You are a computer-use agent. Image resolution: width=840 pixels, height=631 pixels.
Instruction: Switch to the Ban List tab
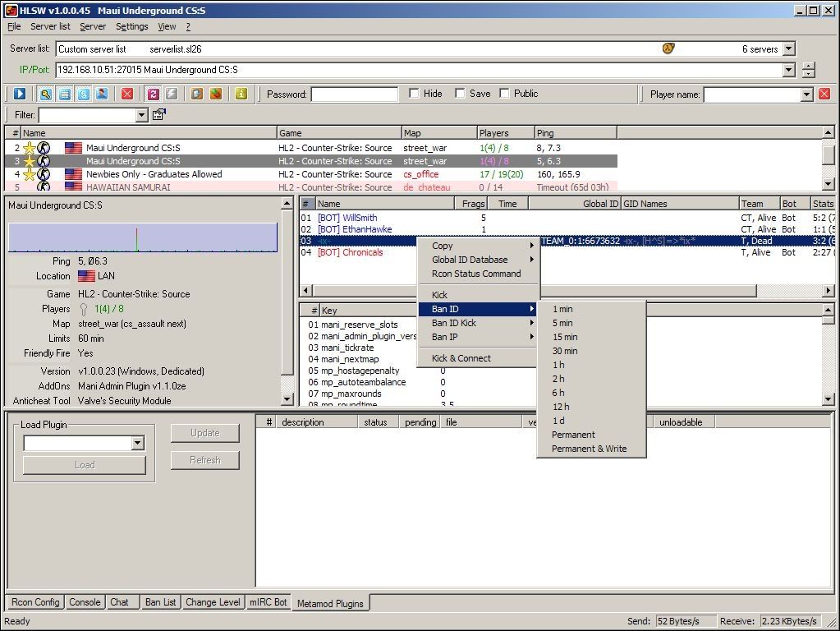pyautogui.click(x=160, y=602)
